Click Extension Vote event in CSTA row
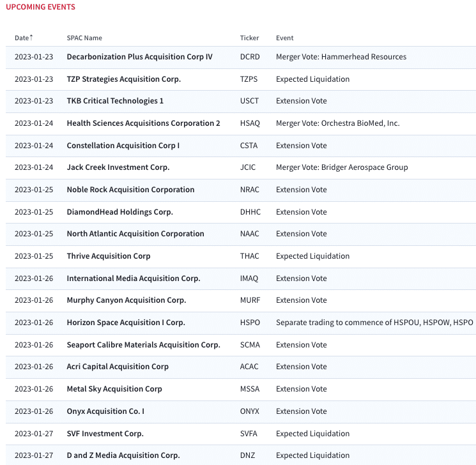476x465 pixels. pos(301,146)
